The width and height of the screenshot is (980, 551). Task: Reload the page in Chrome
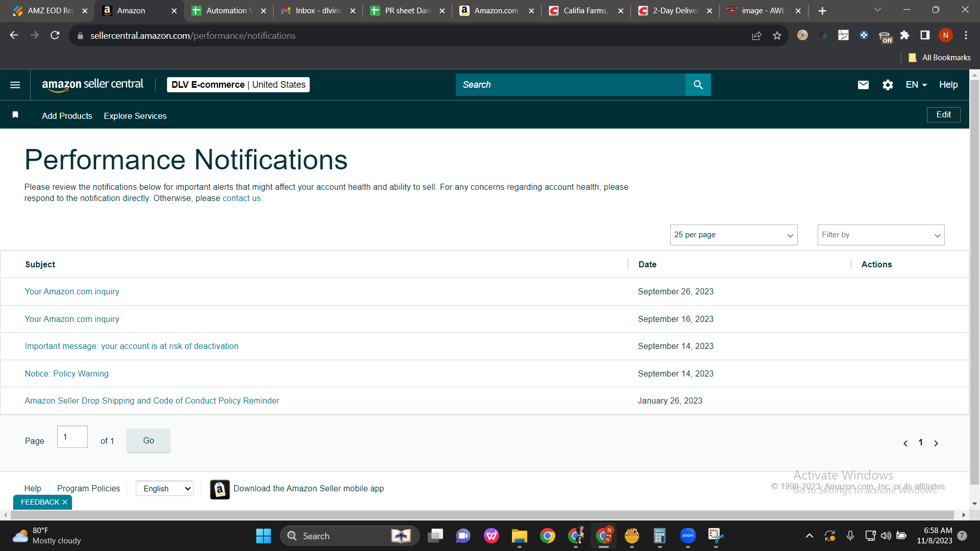[55, 35]
